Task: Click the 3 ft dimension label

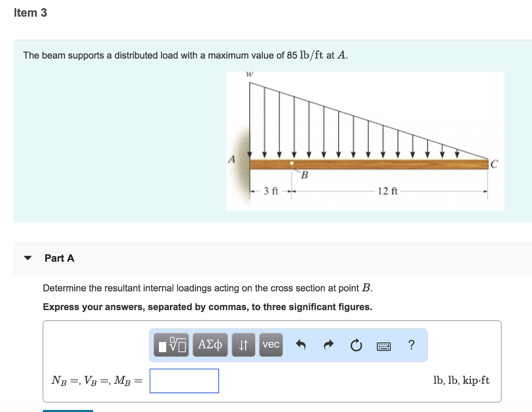Action: [271, 191]
